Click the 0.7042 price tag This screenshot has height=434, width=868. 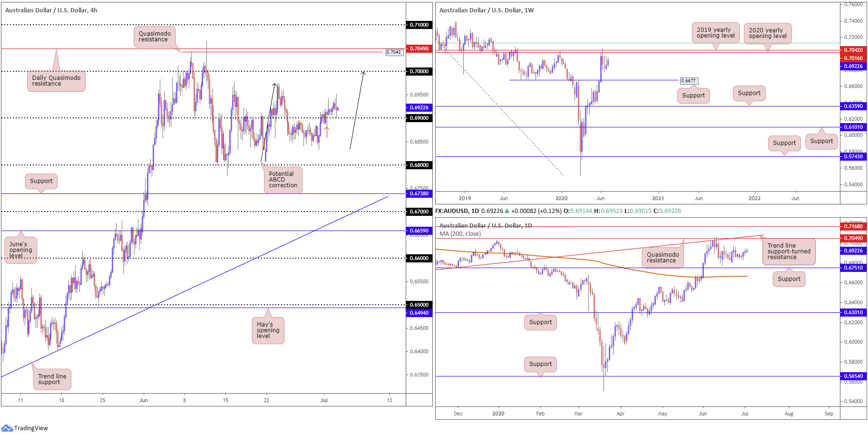pos(394,52)
